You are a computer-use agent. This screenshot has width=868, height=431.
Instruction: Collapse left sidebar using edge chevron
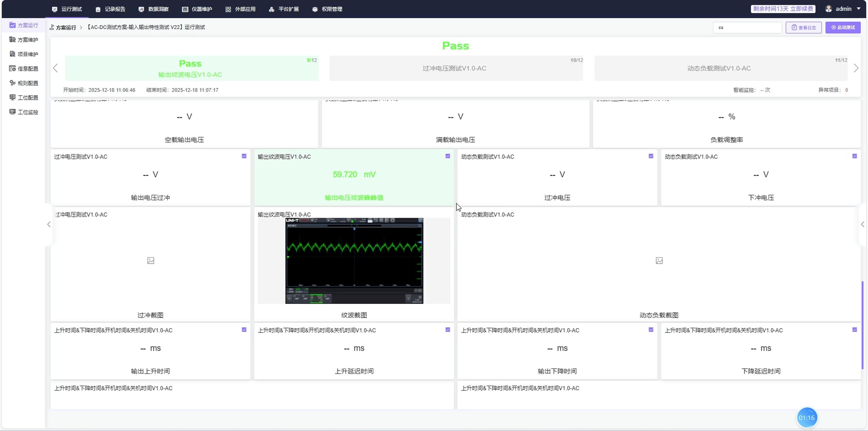(49, 225)
